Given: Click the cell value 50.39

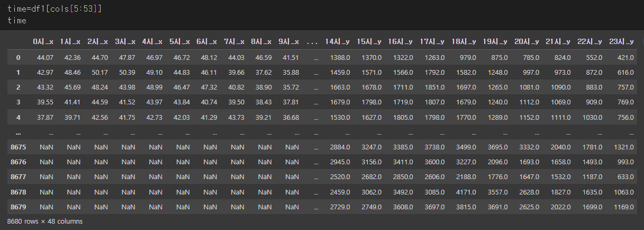Looking at the screenshot, I should pyautogui.click(x=126, y=72).
